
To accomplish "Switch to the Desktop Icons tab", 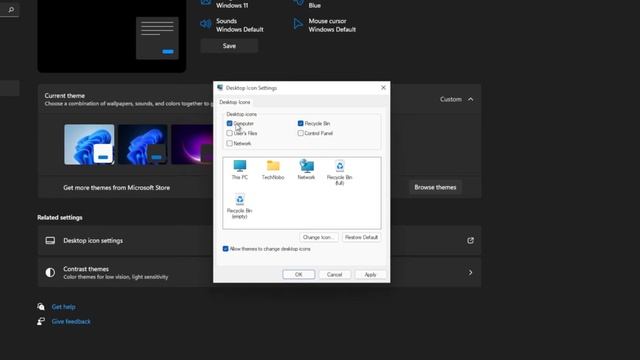I will point(235,102).
